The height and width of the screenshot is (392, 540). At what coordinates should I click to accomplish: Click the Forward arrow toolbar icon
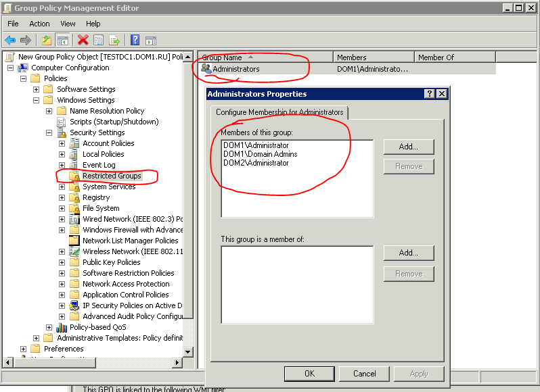(x=26, y=41)
